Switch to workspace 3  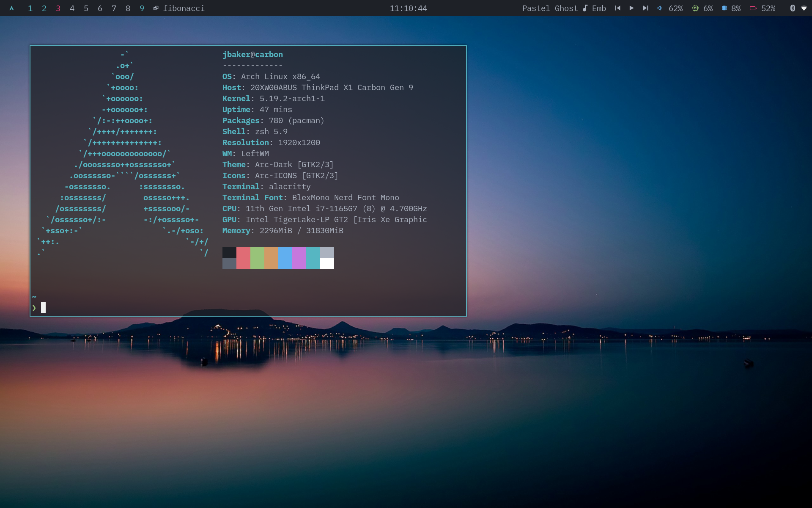(x=58, y=8)
